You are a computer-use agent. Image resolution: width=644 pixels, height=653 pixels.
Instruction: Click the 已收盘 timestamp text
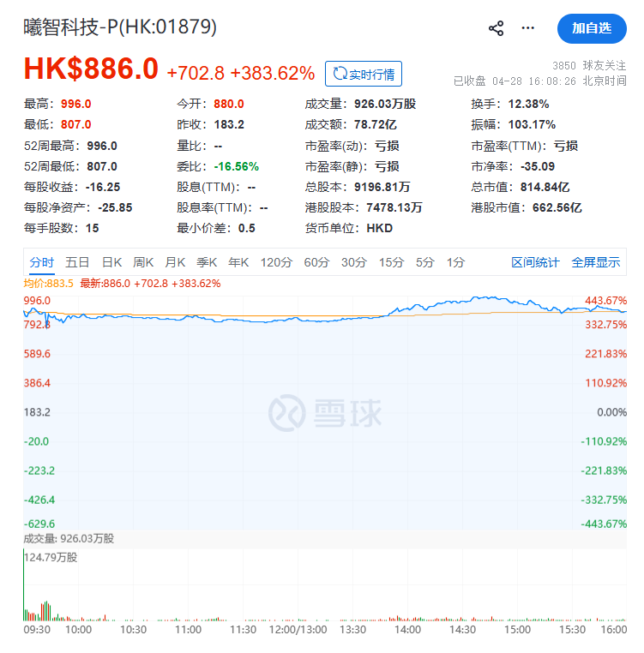(539, 81)
